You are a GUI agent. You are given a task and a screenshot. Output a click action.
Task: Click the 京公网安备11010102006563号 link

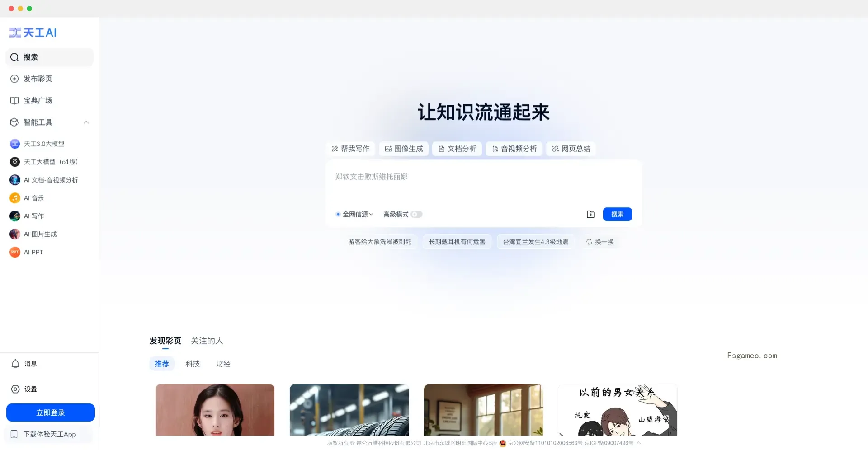[x=545, y=443]
